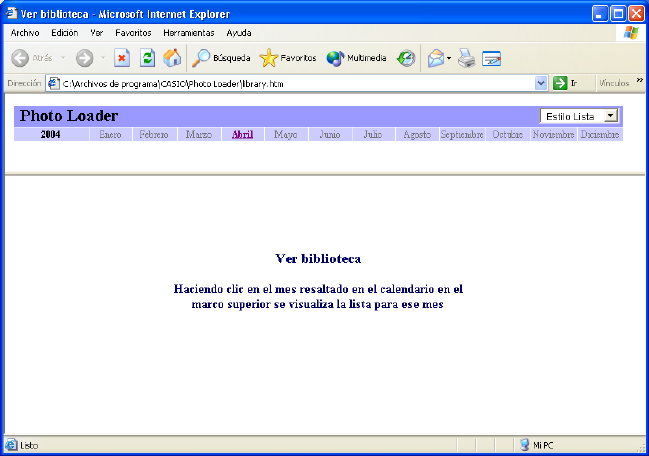Click the highlighted Abril month link

point(242,134)
